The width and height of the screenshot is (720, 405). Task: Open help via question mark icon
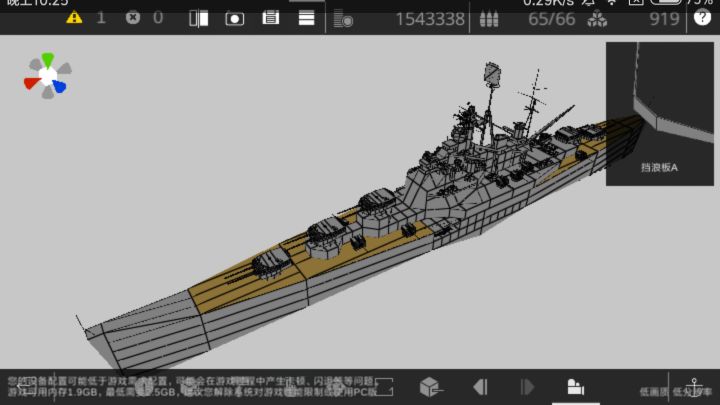point(702,18)
